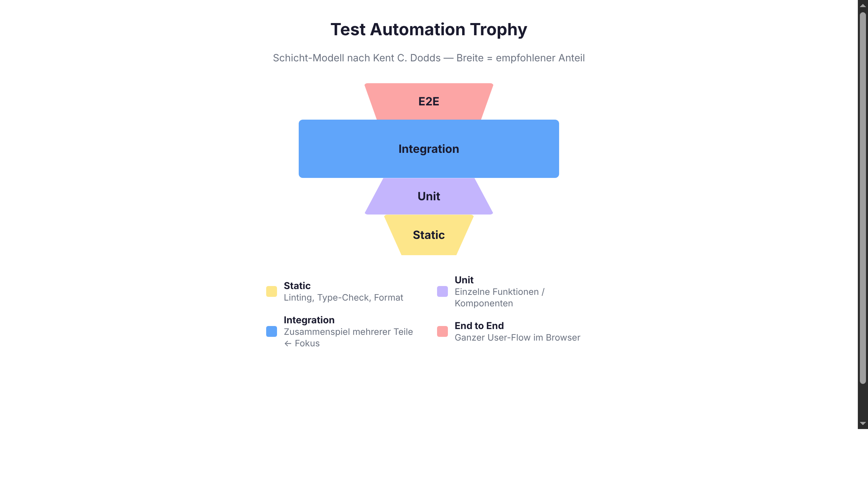
Task: Click the Integration legend title
Action: click(309, 320)
